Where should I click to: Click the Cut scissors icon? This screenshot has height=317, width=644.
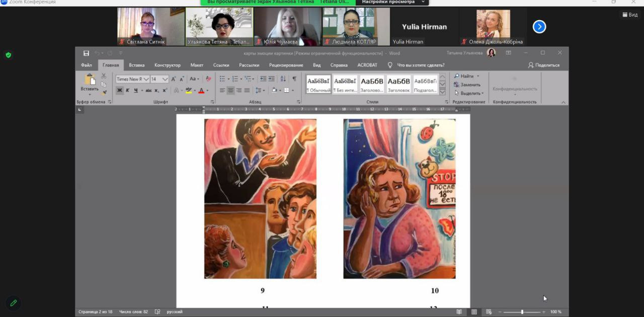point(104,76)
